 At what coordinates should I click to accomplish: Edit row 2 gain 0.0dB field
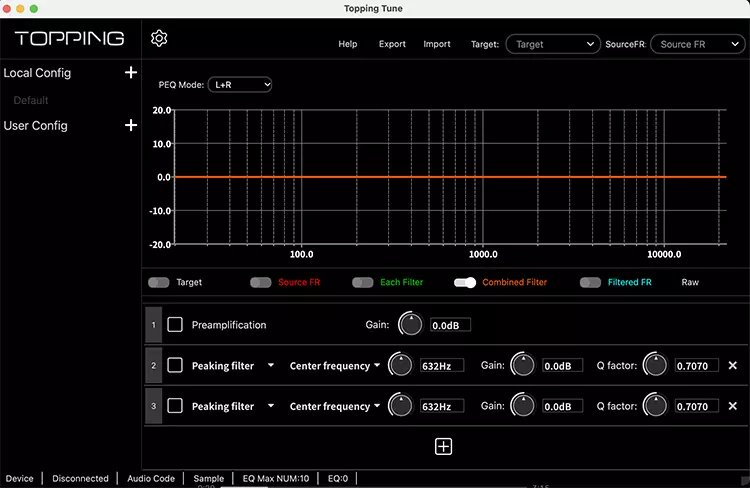point(562,366)
